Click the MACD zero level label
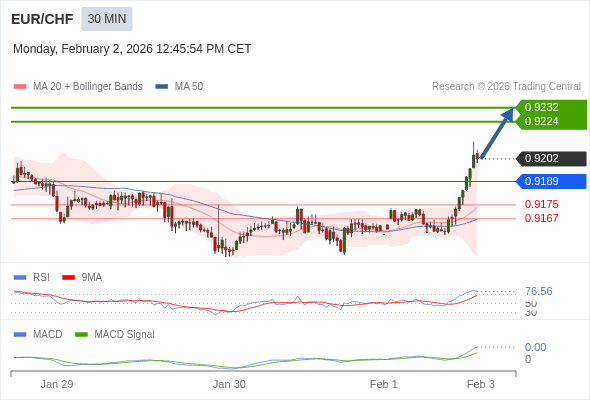The height and width of the screenshot is (400, 590). click(x=528, y=359)
